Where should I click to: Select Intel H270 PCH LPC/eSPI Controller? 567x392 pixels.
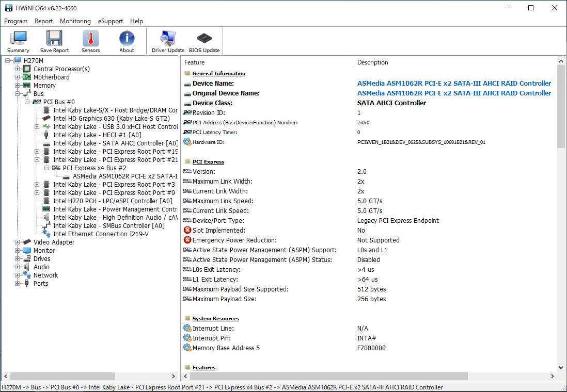113,201
